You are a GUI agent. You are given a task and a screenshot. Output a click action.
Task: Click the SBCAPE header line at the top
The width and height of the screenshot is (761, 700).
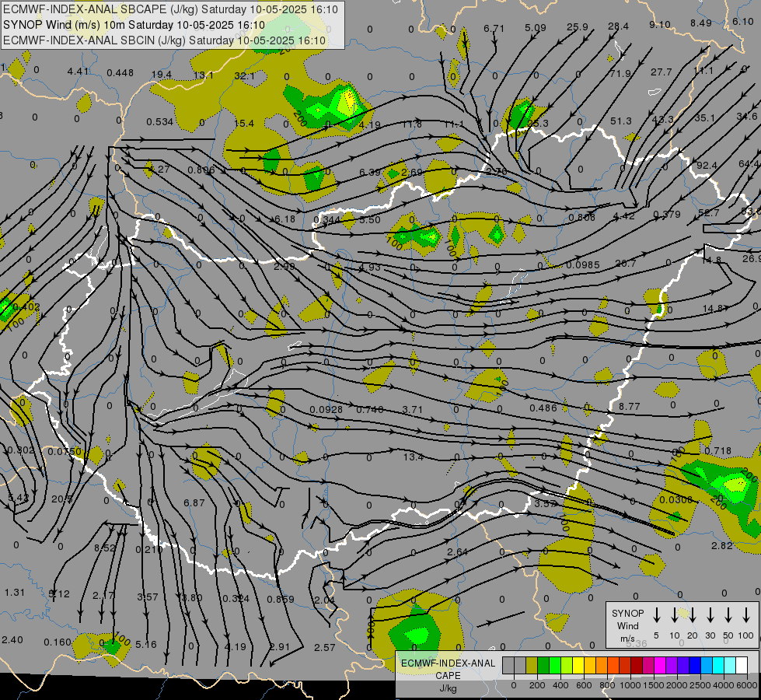point(170,9)
